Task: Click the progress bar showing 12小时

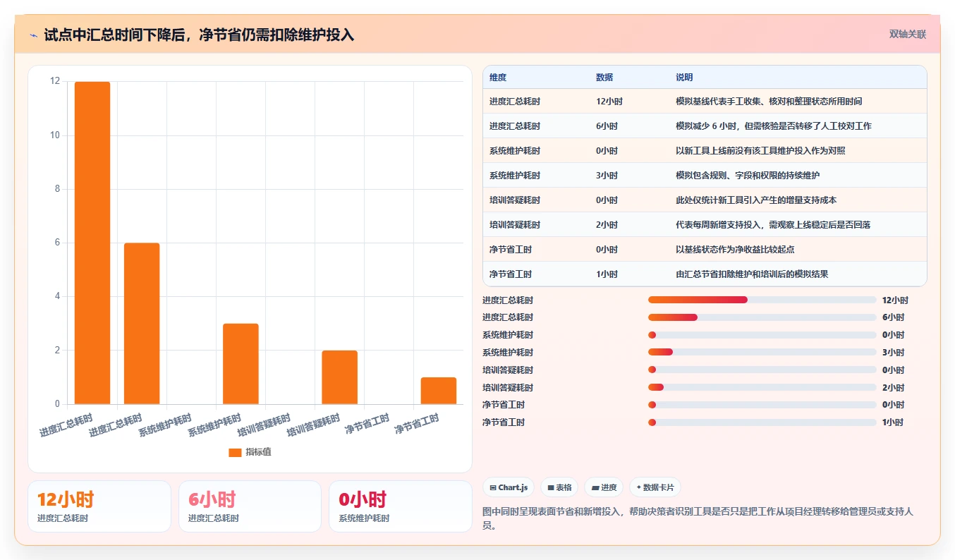Action: click(x=762, y=300)
